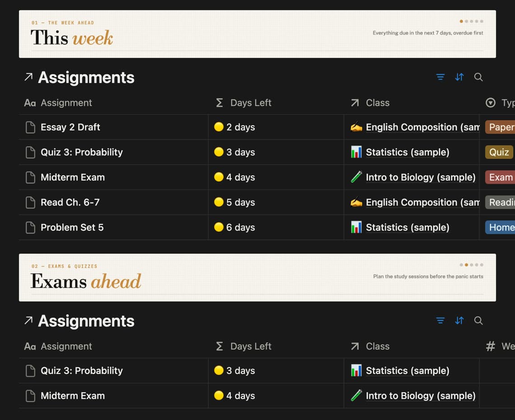The height and width of the screenshot is (420, 515).
Task: Click page icon of Quiz 3 in This week
Action: coord(30,152)
